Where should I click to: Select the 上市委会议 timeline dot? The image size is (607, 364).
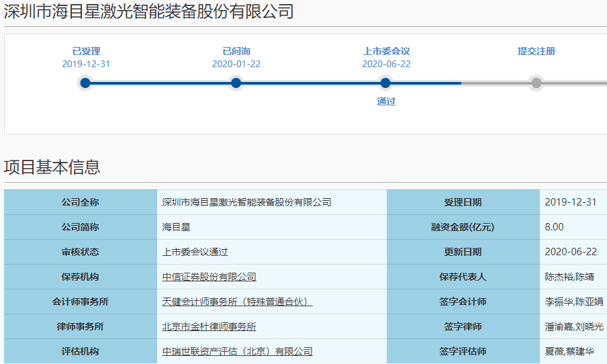click(385, 83)
